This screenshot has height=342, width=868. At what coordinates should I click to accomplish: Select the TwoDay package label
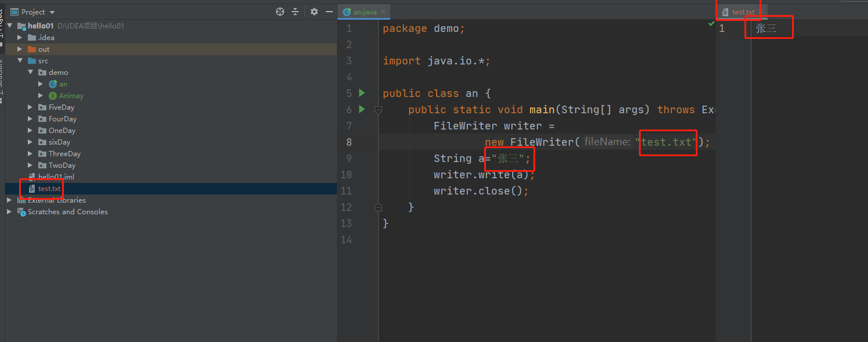point(62,165)
